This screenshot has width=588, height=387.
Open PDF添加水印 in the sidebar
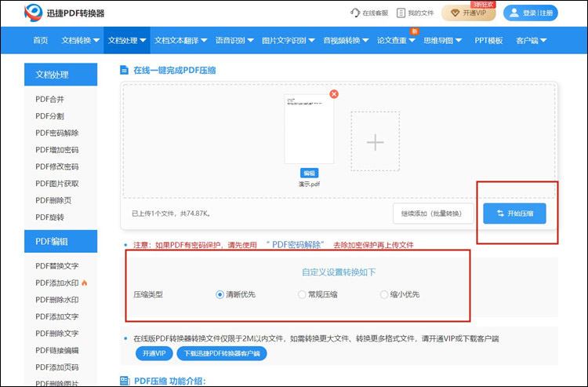[x=57, y=283]
